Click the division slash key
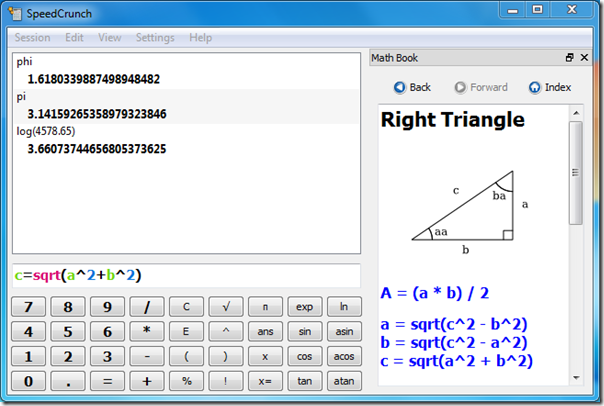This screenshot has height=406, width=604. [147, 307]
